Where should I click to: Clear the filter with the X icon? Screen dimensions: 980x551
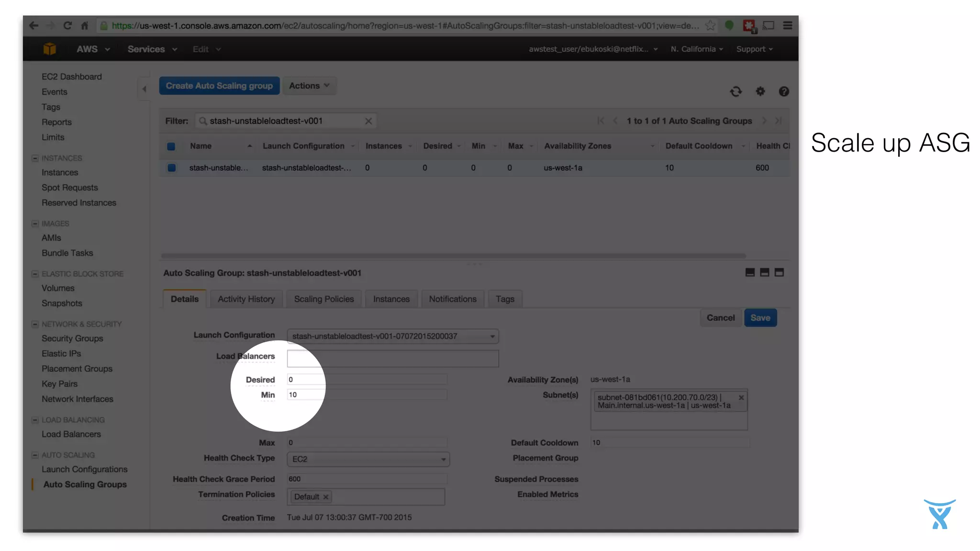pyautogui.click(x=368, y=121)
